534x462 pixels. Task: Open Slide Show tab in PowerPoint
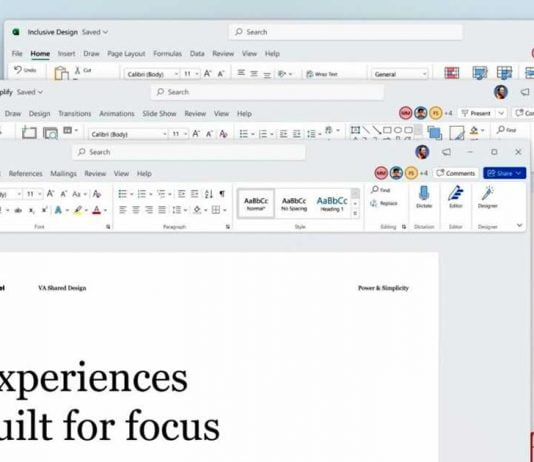[x=159, y=113]
